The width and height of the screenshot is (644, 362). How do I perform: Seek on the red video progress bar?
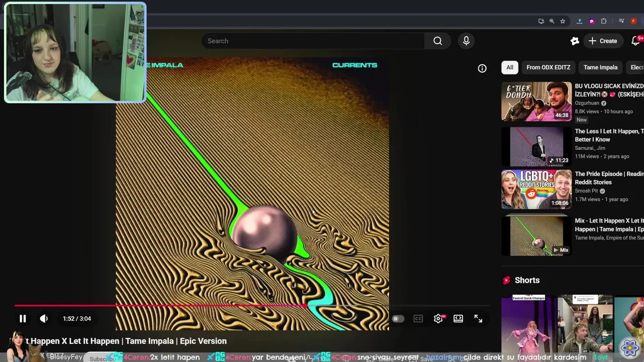[x=252, y=305]
